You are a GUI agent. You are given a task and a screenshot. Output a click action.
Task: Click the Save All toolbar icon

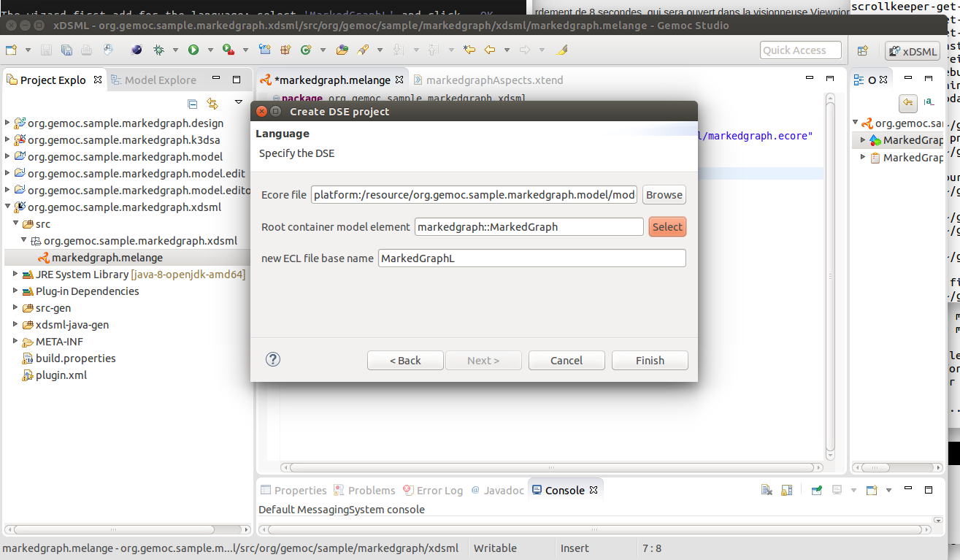66,50
